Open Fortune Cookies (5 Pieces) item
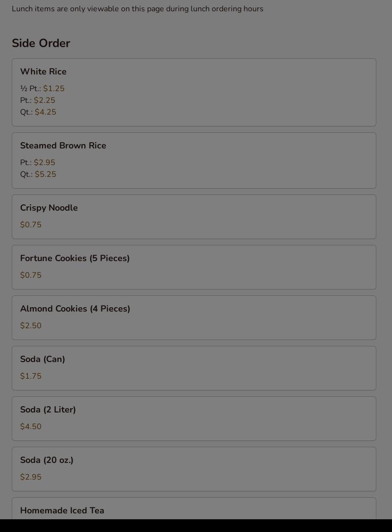This screenshot has width=392, height=532. [x=194, y=267]
